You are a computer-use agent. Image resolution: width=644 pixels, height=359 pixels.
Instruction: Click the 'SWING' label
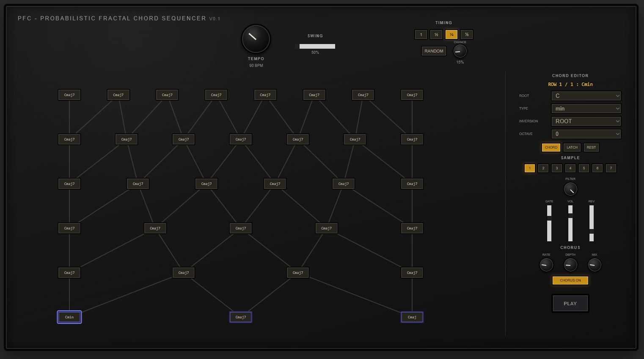(315, 36)
